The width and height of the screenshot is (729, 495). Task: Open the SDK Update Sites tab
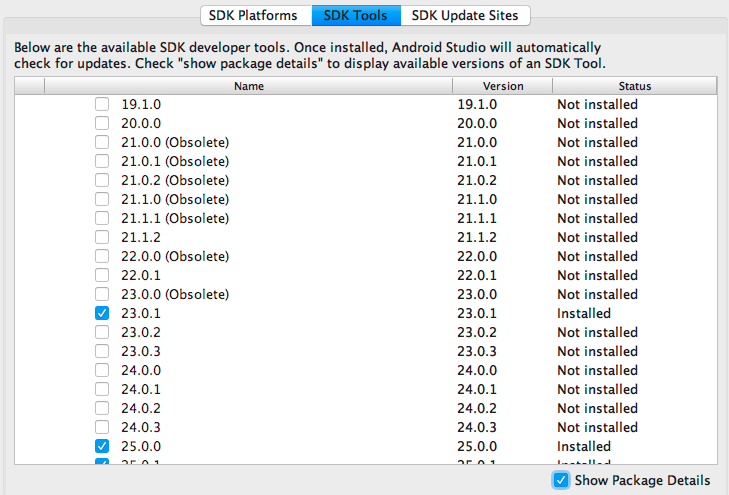click(x=465, y=15)
